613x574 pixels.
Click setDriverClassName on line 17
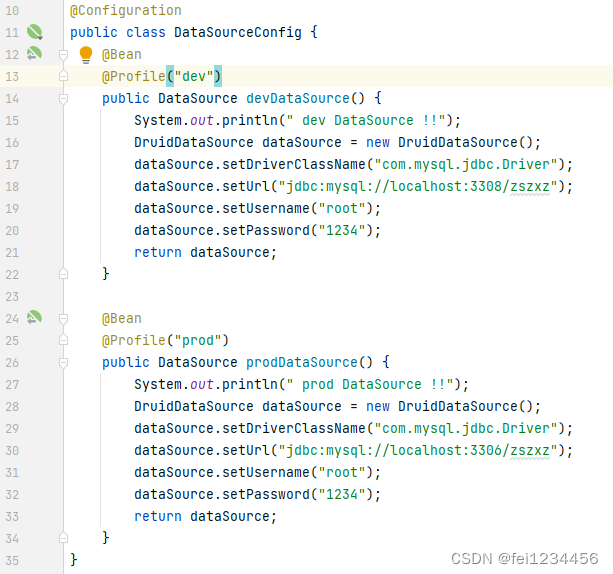pos(293,164)
